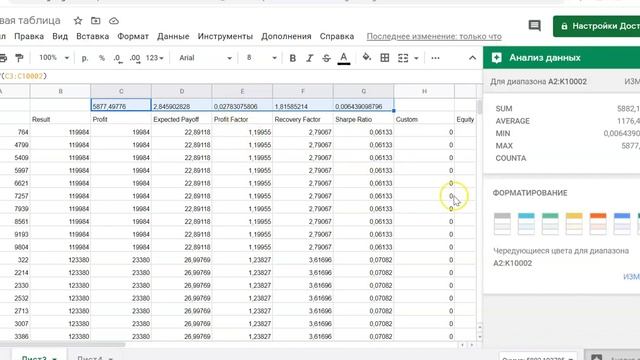This screenshot has height=360, width=640.
Task: Click the AVERAGE row in analysis panel
Action: [x=567, y=121]
